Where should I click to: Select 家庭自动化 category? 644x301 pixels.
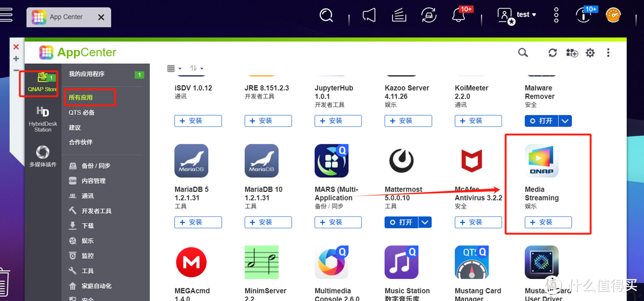point(91,286)
